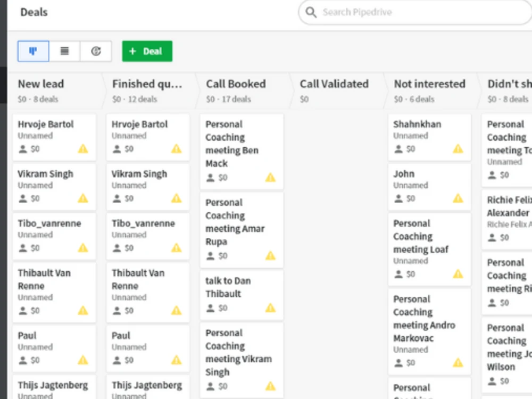Click the warning icon on 'Personal Coaching meeting Loaf'
The width and height of the screenshot is (532, 399).
[458, 274]
